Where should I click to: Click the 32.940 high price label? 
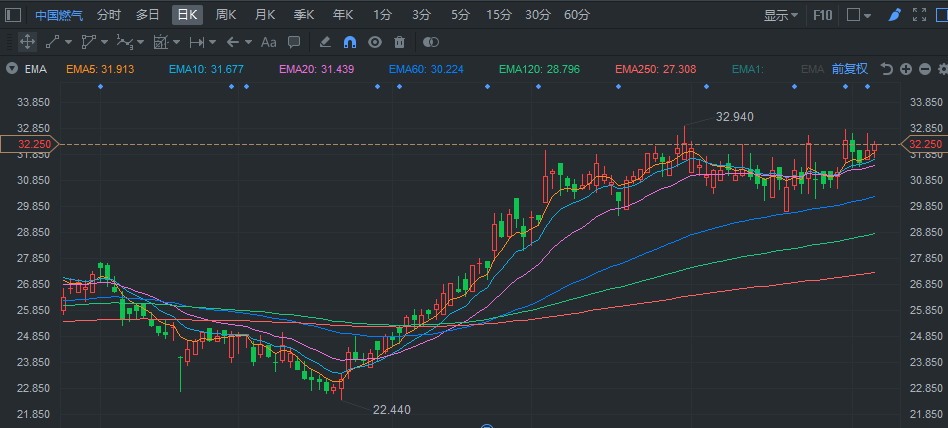point(735,117)
